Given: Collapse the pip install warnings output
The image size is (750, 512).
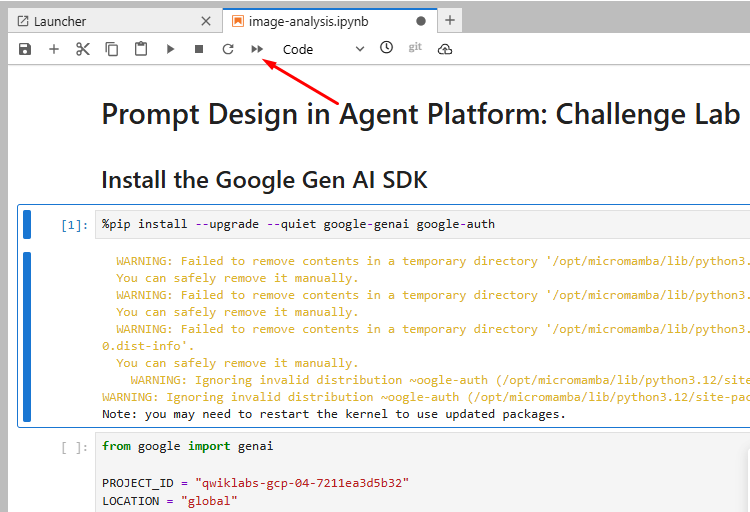Looking at the screenshot, I should pyautogui.click(x=27, y=337).
